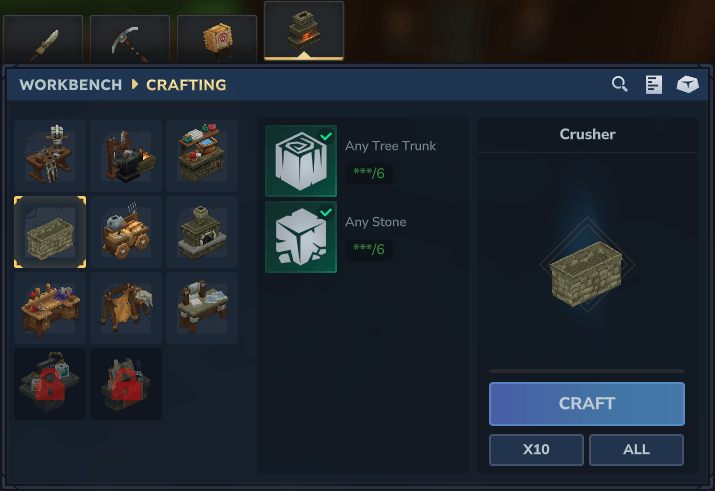Select the stone furnace recipe
Viewport: 715px width, 491px height.
[202, 232]
